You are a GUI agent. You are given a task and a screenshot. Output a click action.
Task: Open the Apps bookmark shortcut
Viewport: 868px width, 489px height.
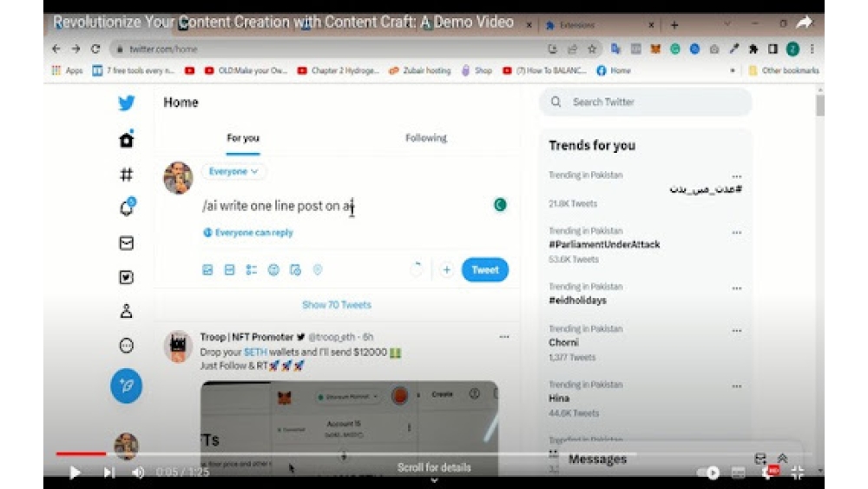tap(67, 70)
